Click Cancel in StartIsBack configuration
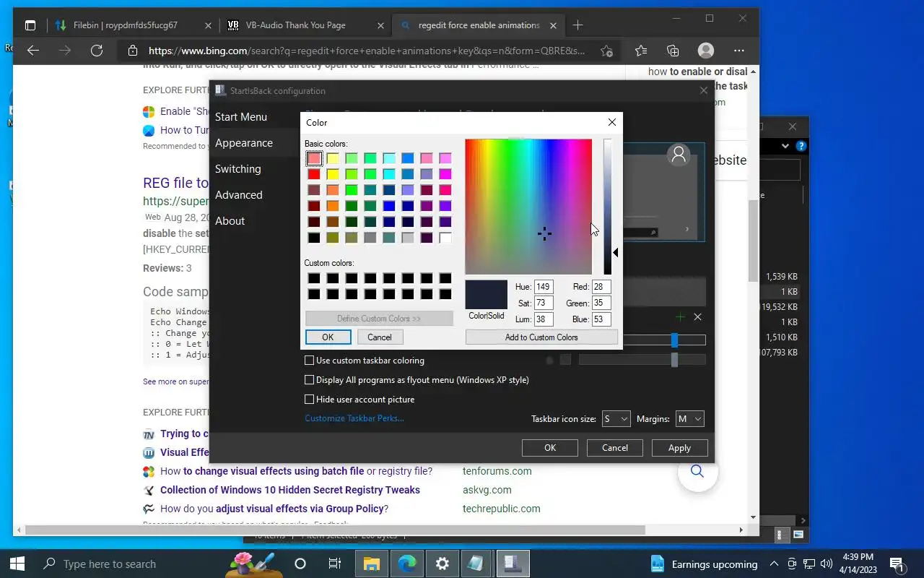 pos(615,448)
